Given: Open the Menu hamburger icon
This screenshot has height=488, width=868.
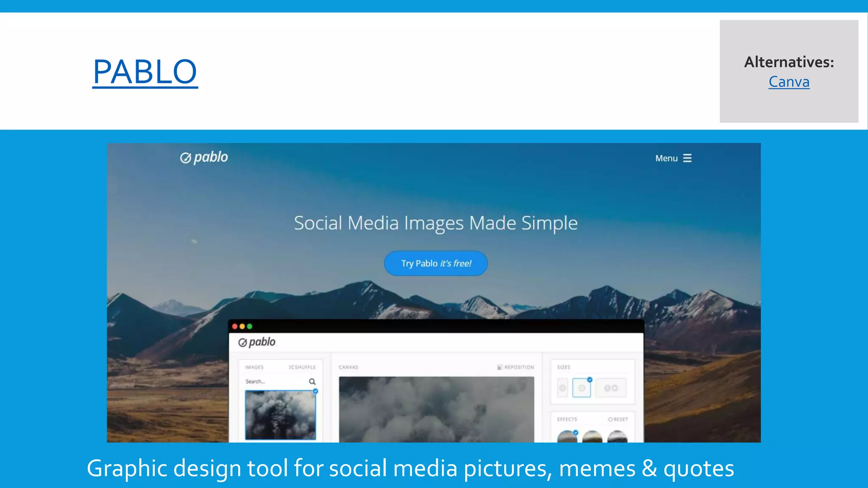Looking at the screenshot, I should point(687,158).
